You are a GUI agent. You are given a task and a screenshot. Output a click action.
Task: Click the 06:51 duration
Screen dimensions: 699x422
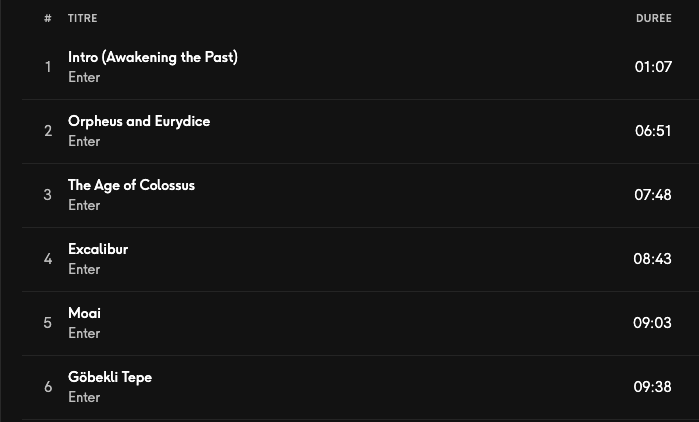653,131
